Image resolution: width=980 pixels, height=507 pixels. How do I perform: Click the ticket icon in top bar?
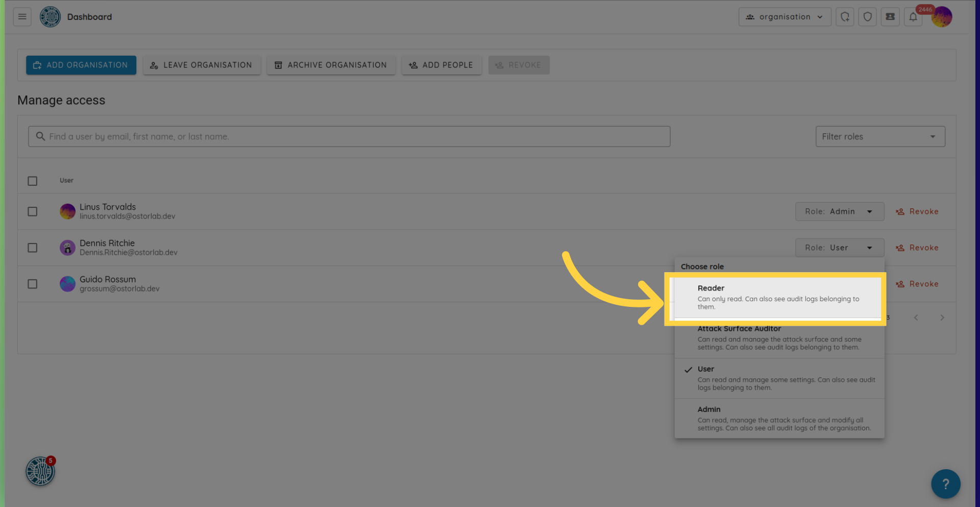pyautogui.click(x=890, y=17)
